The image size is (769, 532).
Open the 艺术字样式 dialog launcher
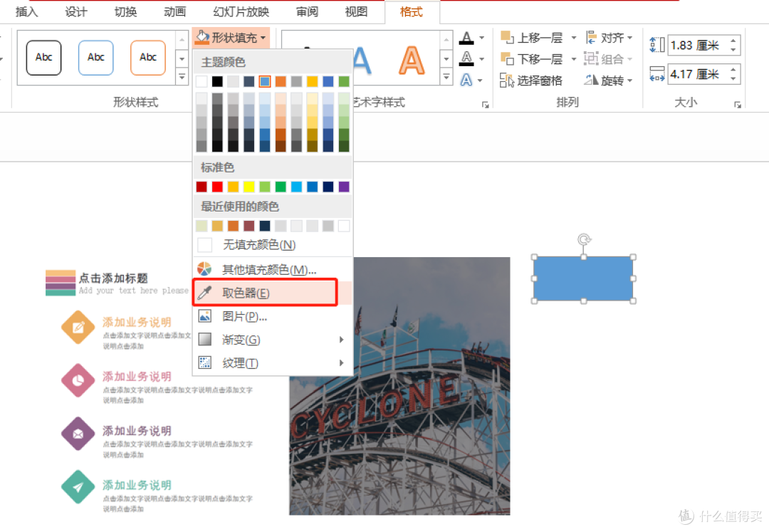pyautogui.click(x=485, y=105)
